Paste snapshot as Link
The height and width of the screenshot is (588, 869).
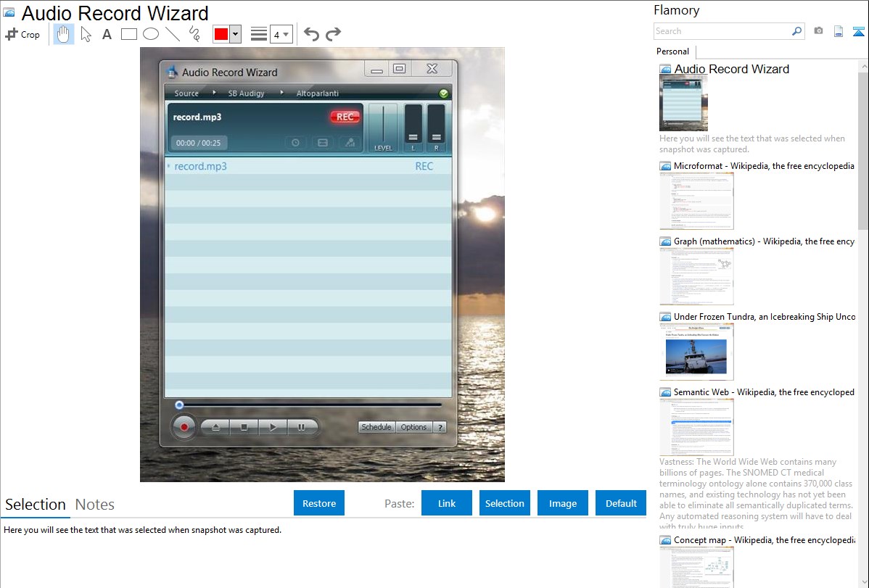(447, 503)
